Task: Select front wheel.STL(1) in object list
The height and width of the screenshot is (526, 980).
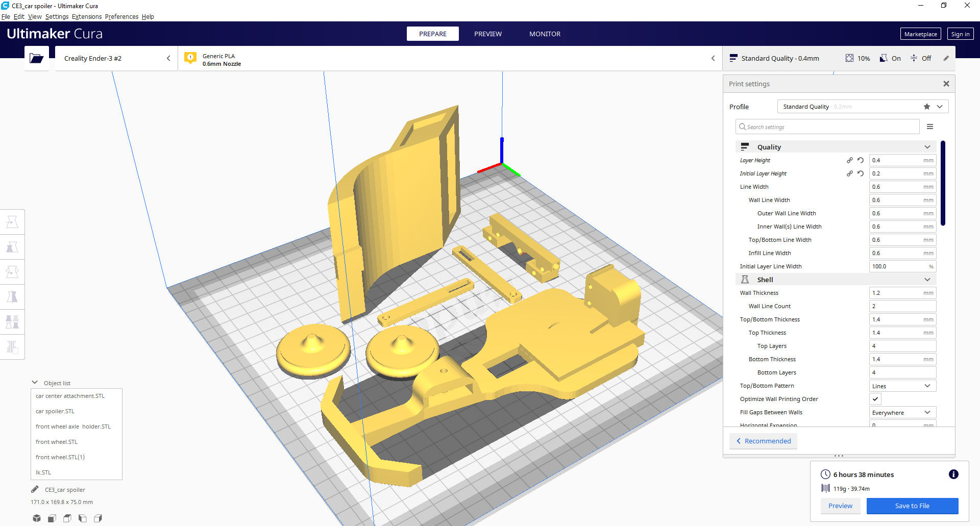Action: coord(77,457)
